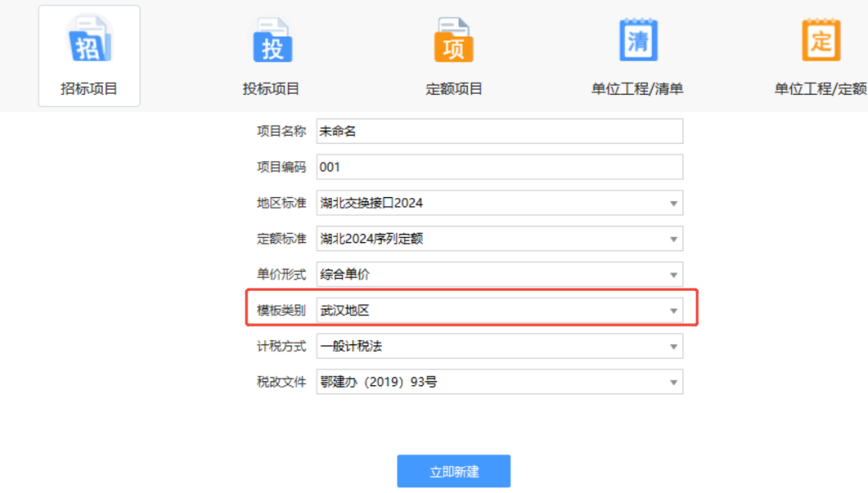The width and height of the screenshot is (868, 493).
Task: Switch to the 投标项目 tab label
Action: pyautogui.click(x=272, y=88)
